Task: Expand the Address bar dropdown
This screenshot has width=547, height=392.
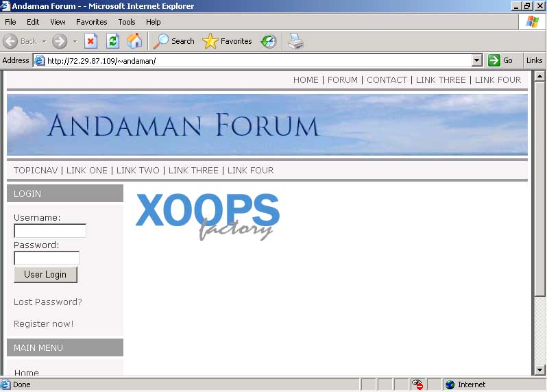Action: point(476,60)
